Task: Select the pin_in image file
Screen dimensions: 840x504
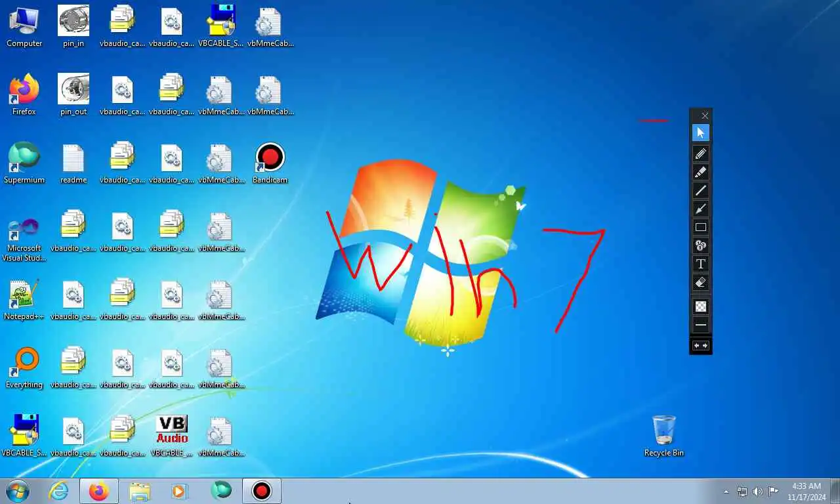Action: pos(73,27)
